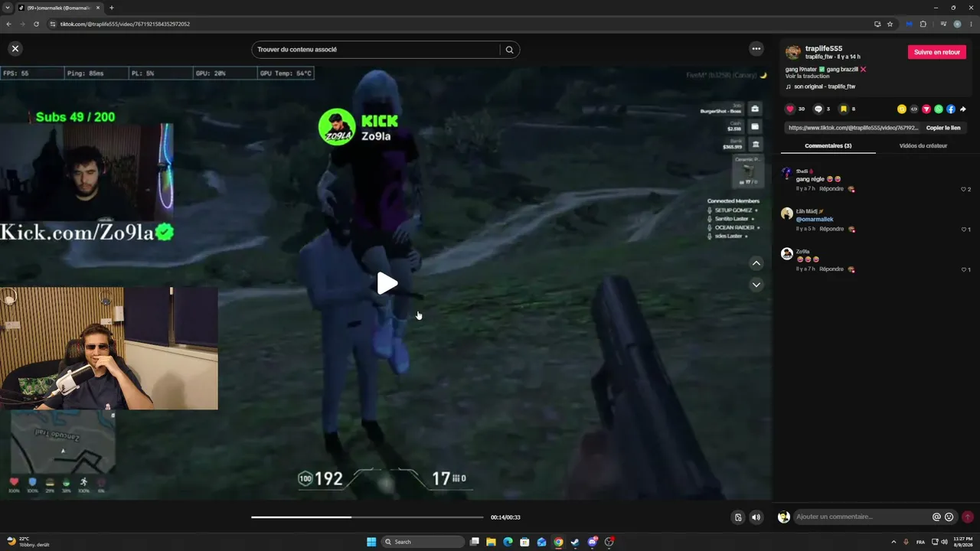Viewport: 980px width, 551px height.
Task: Post comment with red arrow button
Action: click(968, 517)
